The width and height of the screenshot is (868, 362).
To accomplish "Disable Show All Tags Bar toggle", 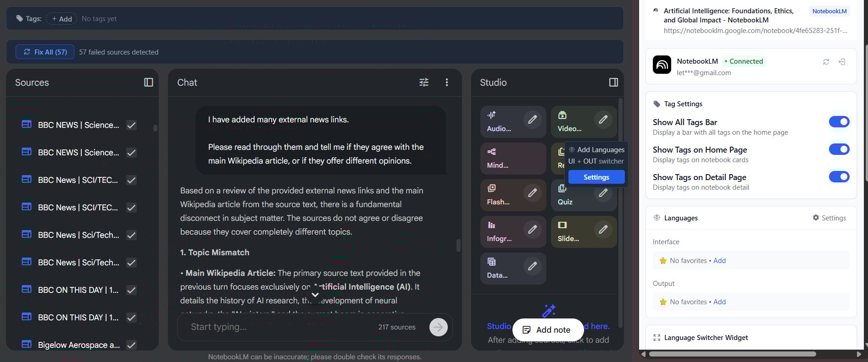I will coord(839,122).
